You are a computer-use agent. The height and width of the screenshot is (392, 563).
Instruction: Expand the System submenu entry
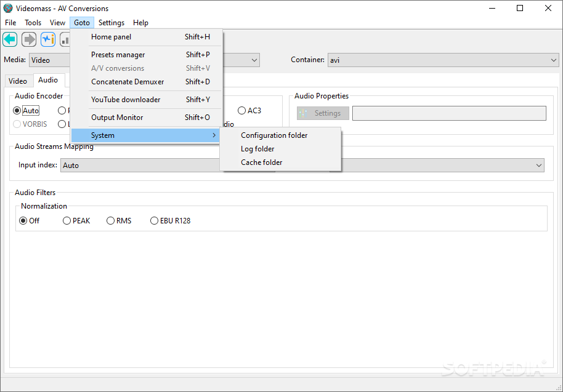click(145, 135)
